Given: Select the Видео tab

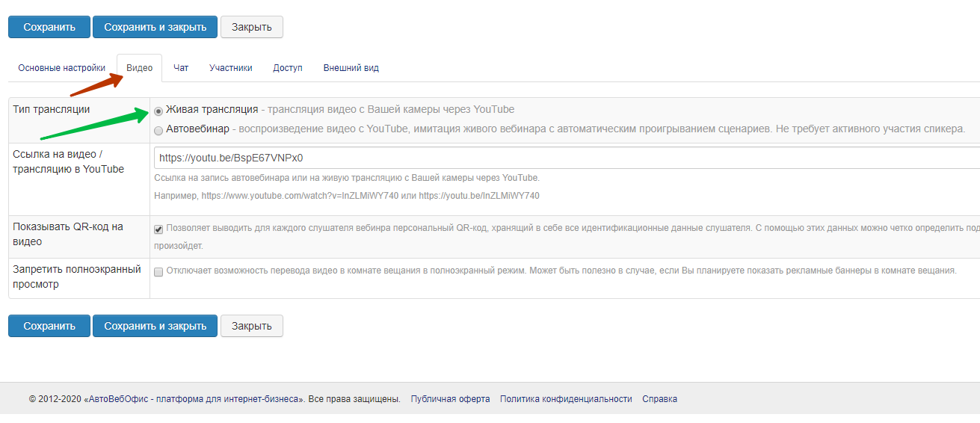Looking at the screenshot, I should [139, 68].
